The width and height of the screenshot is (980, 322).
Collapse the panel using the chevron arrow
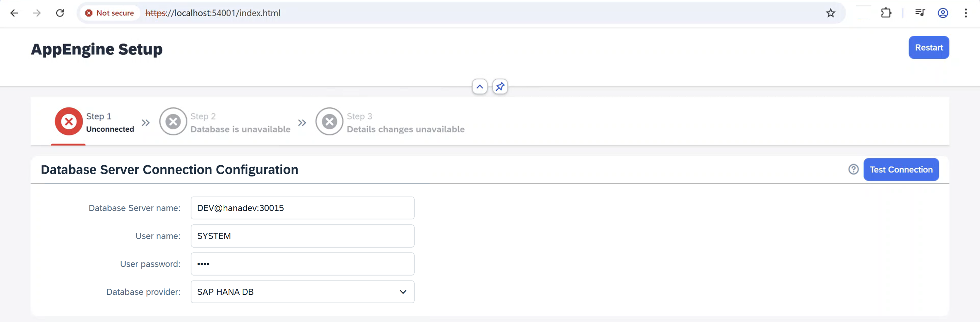(479, 86)
